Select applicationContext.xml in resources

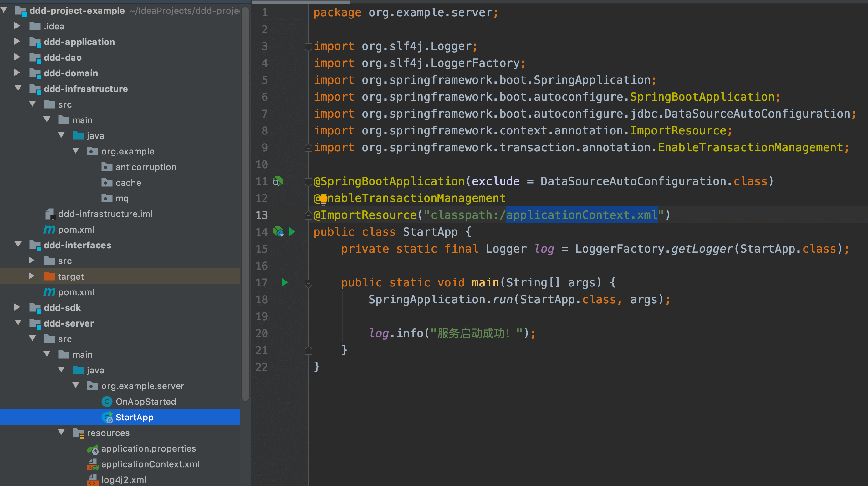(120, 464)
